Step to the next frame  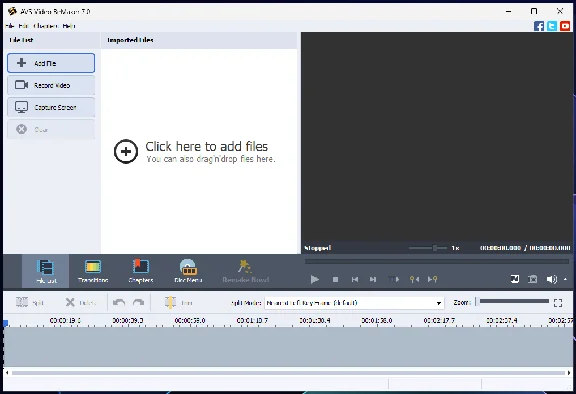coord(373,279)
